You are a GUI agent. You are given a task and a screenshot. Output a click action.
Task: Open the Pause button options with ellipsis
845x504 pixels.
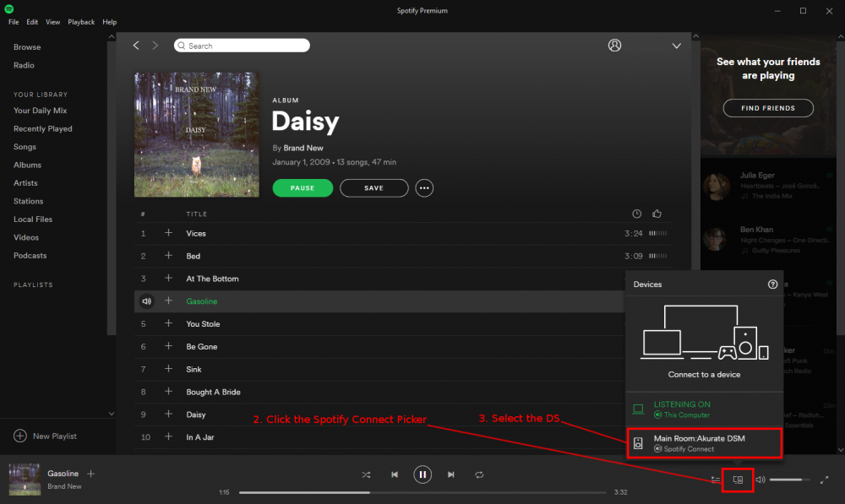(x=424, y=188)
